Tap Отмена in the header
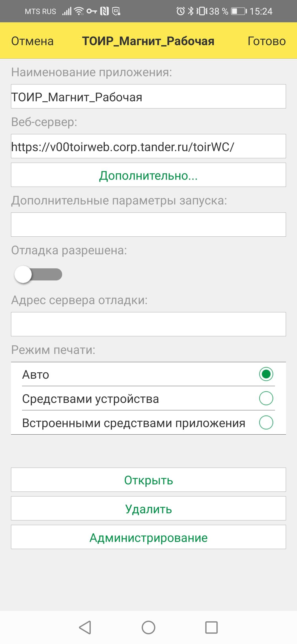297x644 pixels. point(32,41)
